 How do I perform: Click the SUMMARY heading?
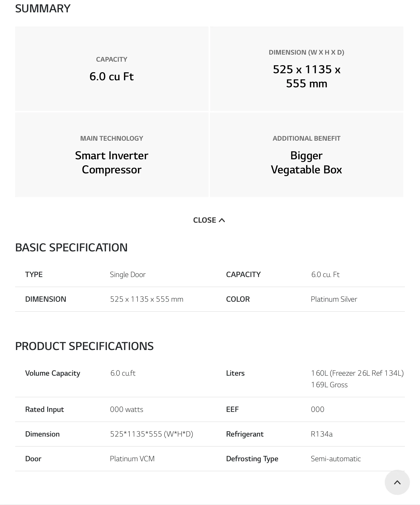pos(43,9)
